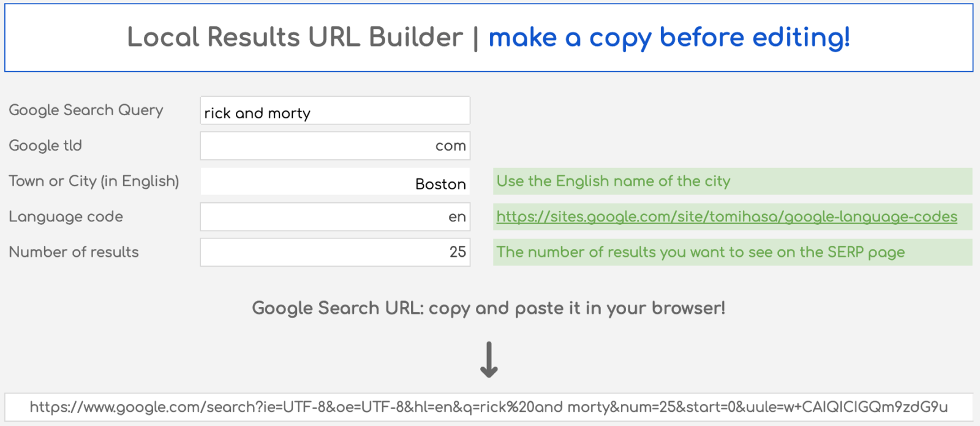Click the 'Town or City (in English)' label
Image resolution: width=980 pixels, height=426 pixels.
pyautogui.click(x=94, y=181)
